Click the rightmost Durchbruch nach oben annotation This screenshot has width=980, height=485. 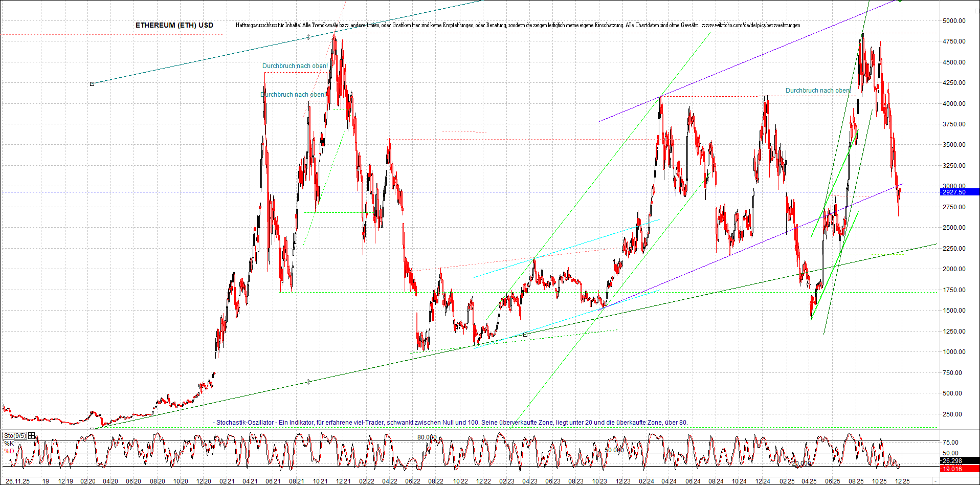tap(817, 91)
